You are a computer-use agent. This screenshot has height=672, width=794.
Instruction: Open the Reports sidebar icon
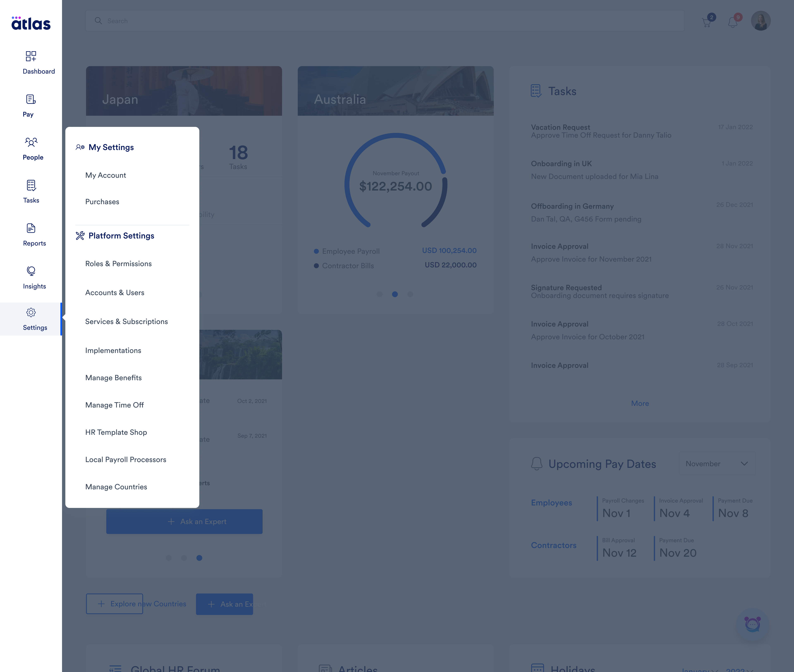point(31,229)
